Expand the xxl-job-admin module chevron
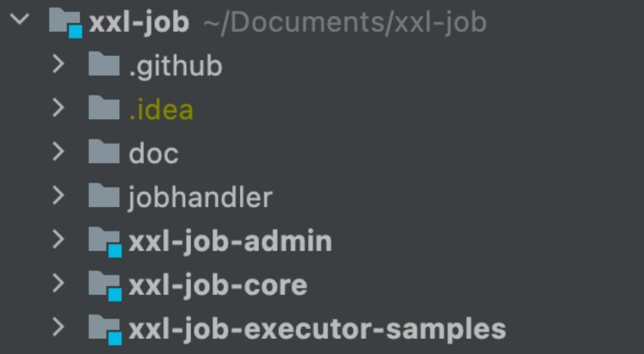Image resolution: width=644 pixels, height=354 pixels. pos(58,240)
